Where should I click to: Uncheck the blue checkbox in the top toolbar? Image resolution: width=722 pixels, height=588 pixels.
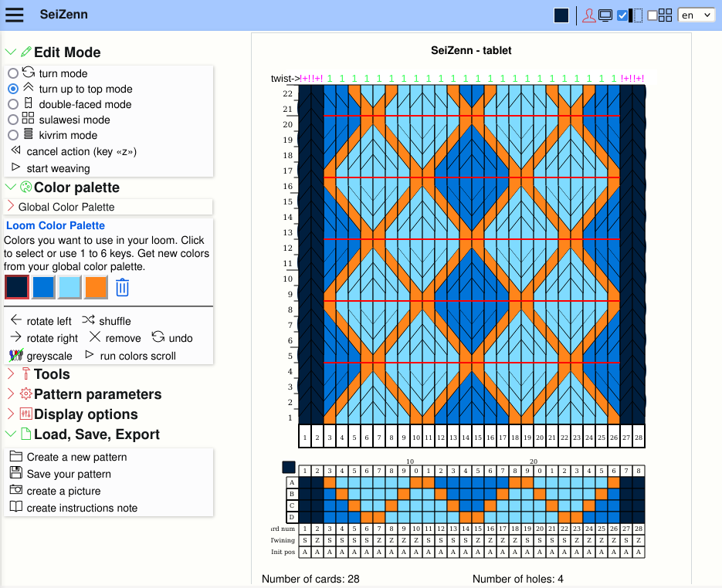(622, 14)
